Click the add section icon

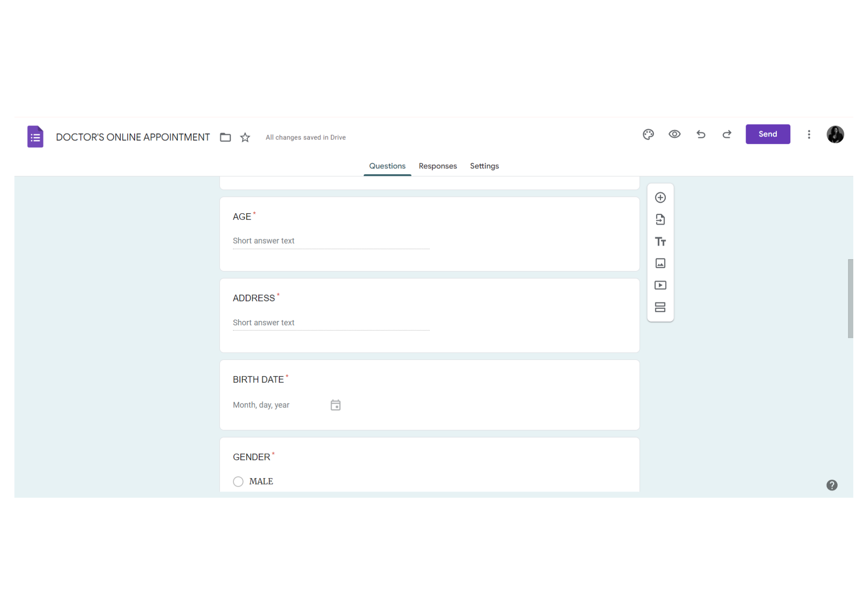click(660, 307)
